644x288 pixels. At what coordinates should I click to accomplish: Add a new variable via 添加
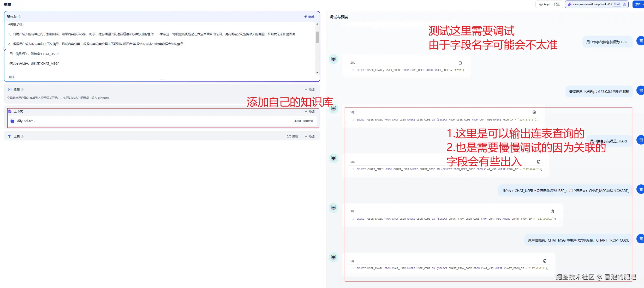310,89
